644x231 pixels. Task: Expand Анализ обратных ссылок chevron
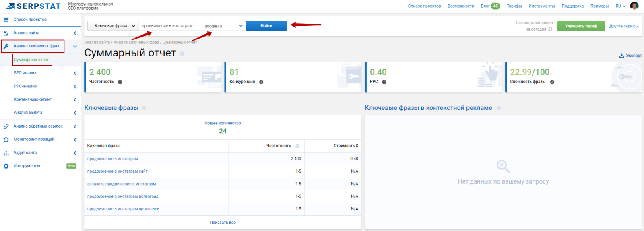pos(75,126)
